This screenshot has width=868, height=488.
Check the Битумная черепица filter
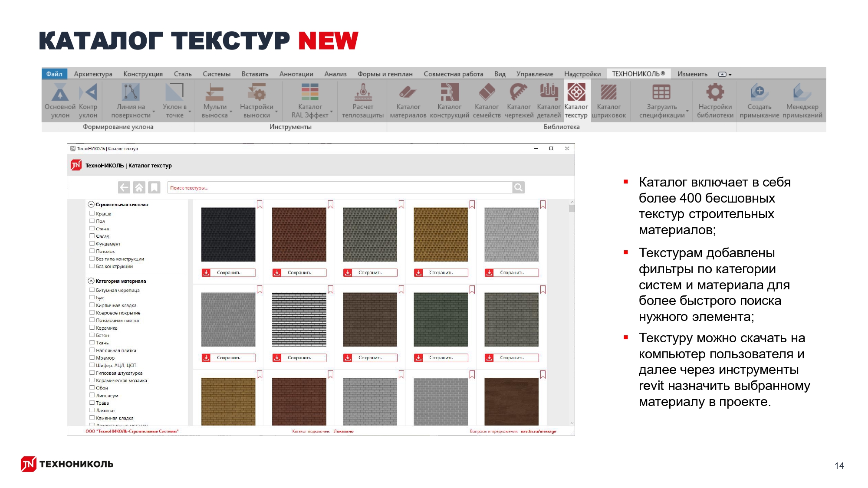(92, 290)
